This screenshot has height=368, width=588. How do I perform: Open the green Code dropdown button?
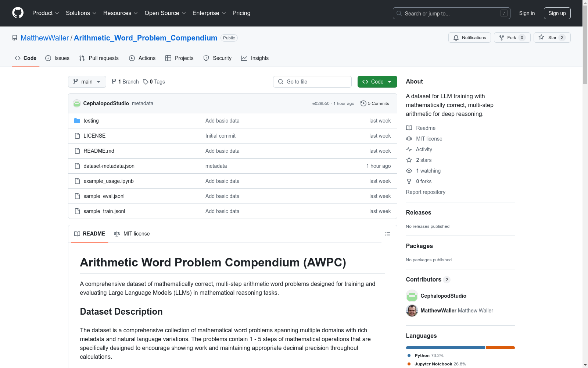tap(377, 82)
